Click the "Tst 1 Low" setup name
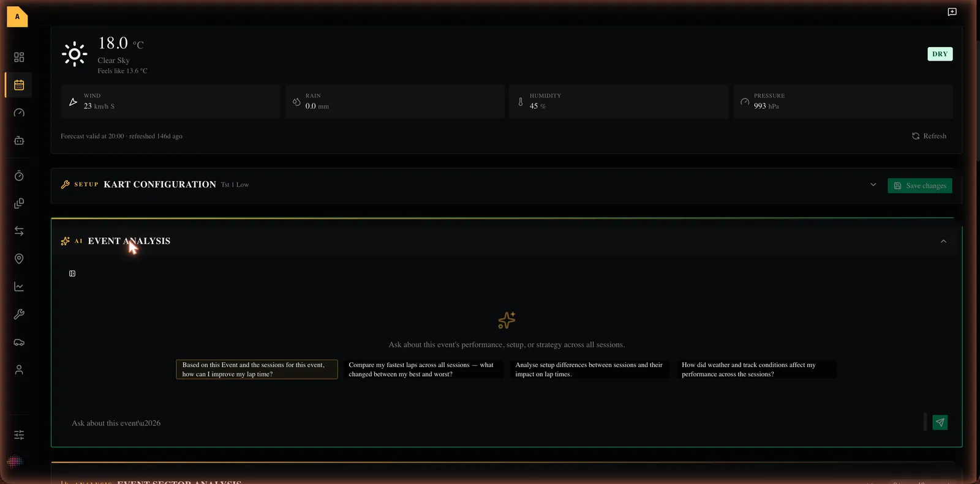 point(235,185)
